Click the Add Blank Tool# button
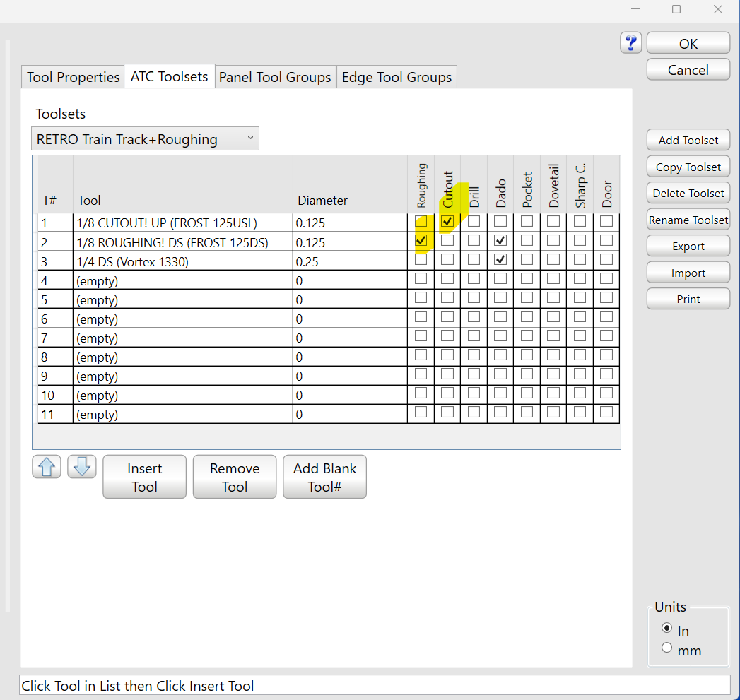The image size is (740, 700). [324, 477]
